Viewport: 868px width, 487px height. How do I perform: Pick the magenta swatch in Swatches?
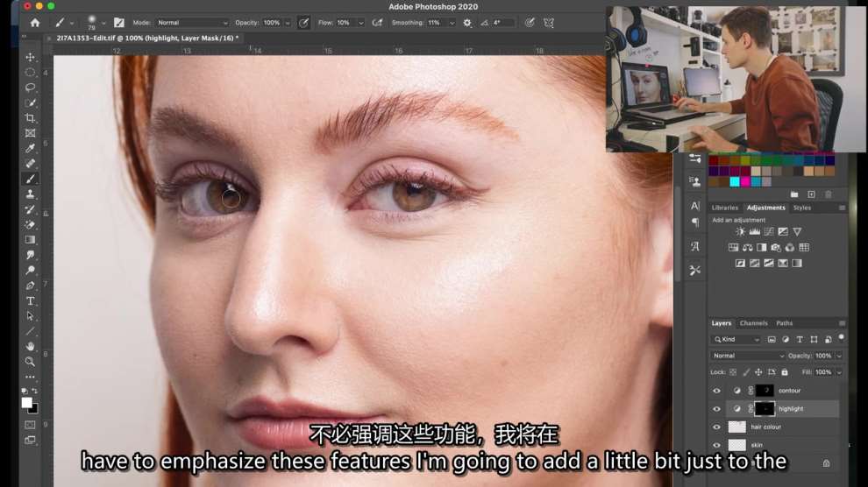745,182
